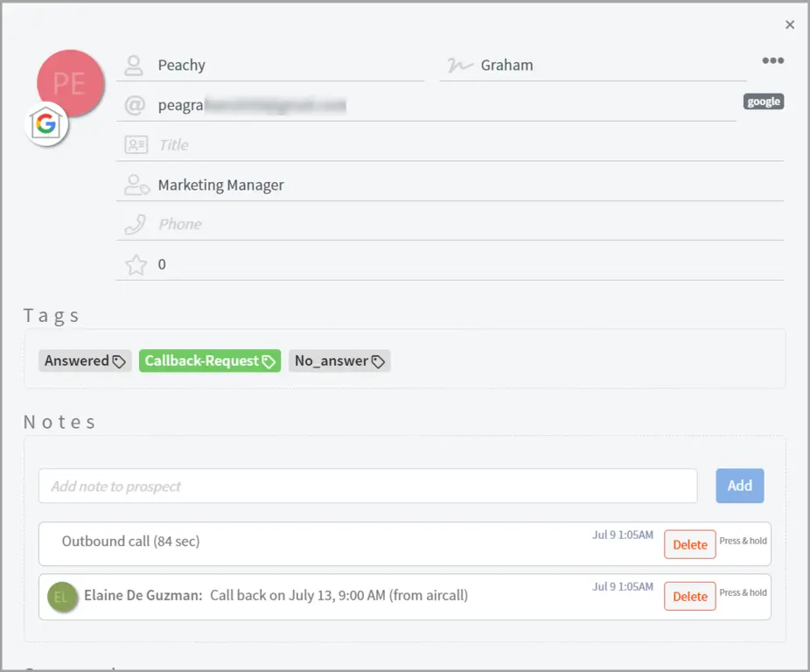The width and height of the screenshot is (810, 672).
Task: Toggle the Answered tag
Action: [85, 360]
